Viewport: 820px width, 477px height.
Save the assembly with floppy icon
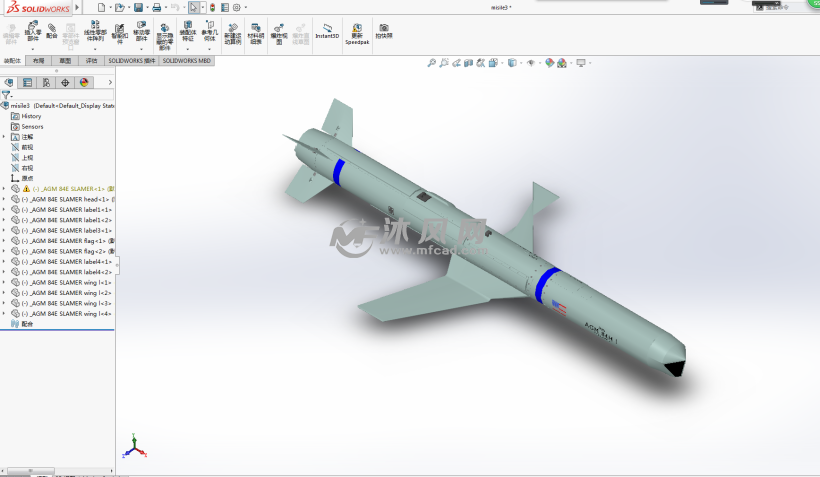click(x=139, y=7)
